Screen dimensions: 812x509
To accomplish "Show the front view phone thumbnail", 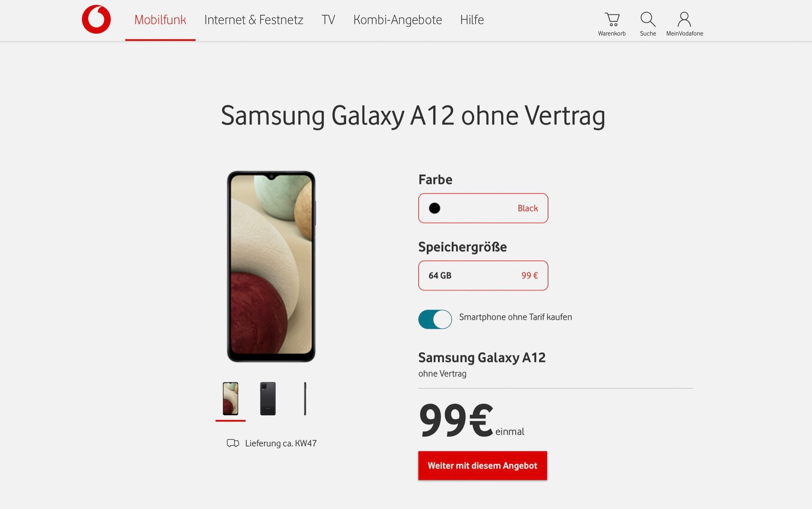I will tap(230, 399).
